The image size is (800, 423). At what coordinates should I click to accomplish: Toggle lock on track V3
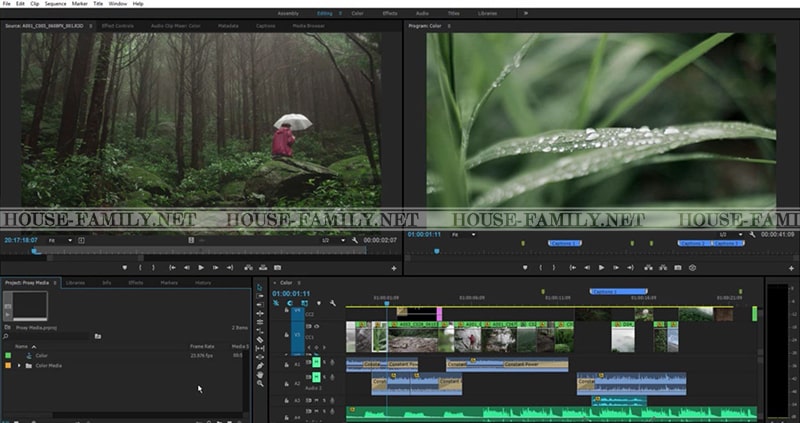(286, 335)
